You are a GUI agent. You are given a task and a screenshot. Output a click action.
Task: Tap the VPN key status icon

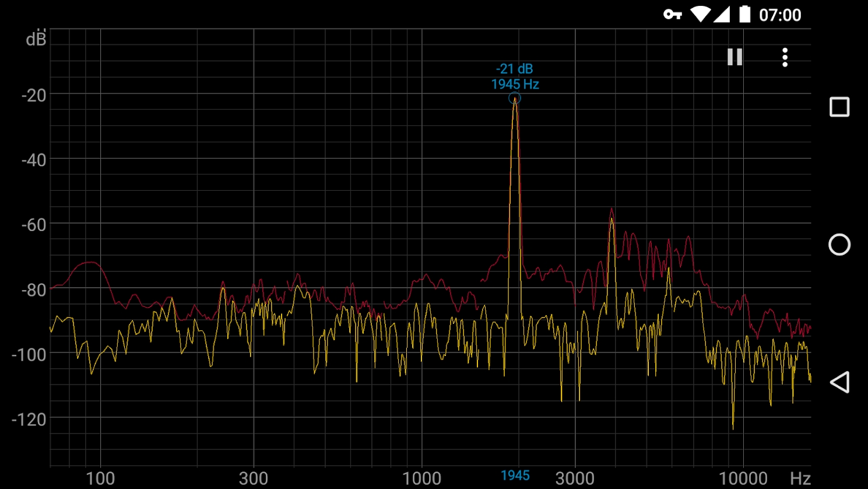click(673, 13)
